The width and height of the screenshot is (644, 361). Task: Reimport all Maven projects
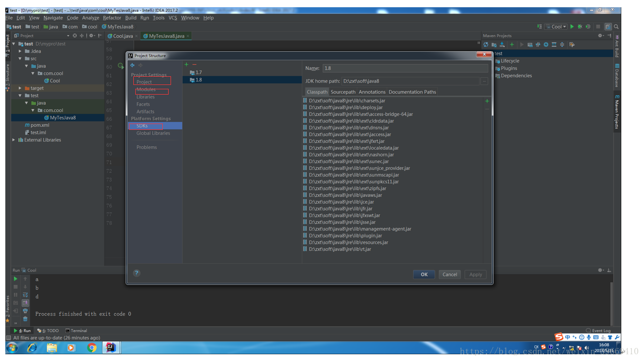(x=486, y=44)
